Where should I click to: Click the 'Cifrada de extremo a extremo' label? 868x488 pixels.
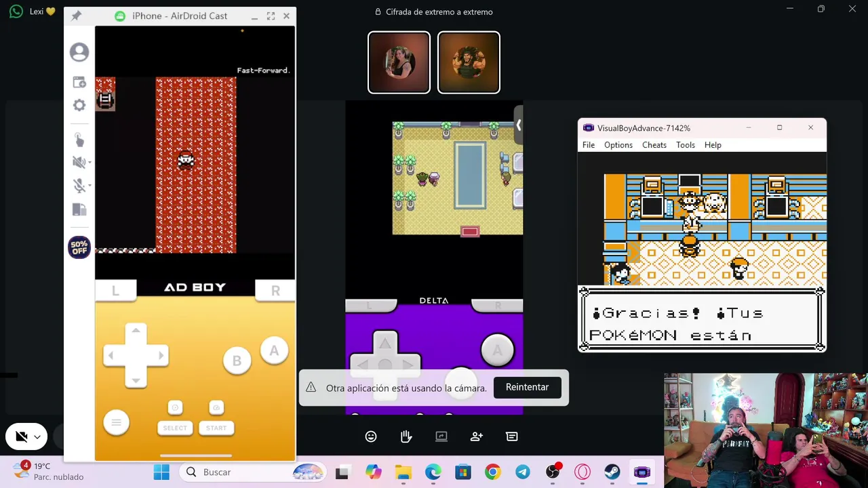(x=439, y=12)
